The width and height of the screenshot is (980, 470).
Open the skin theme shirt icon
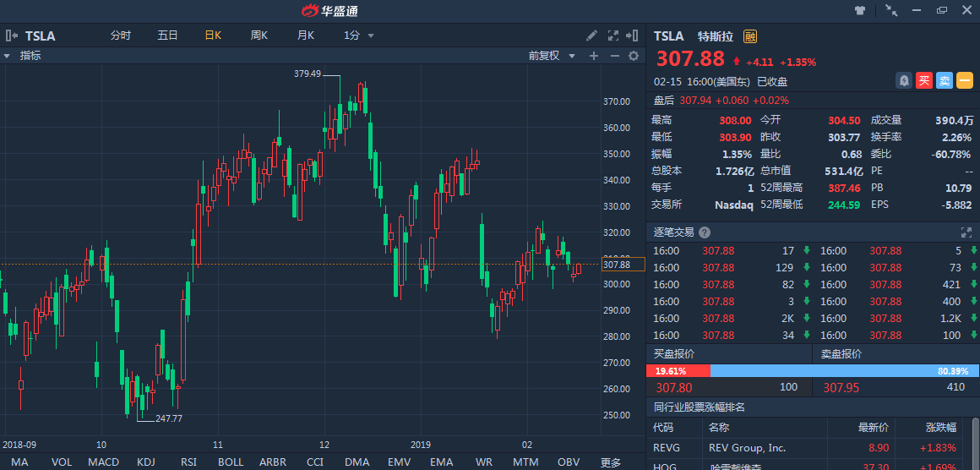coord(860,11)
